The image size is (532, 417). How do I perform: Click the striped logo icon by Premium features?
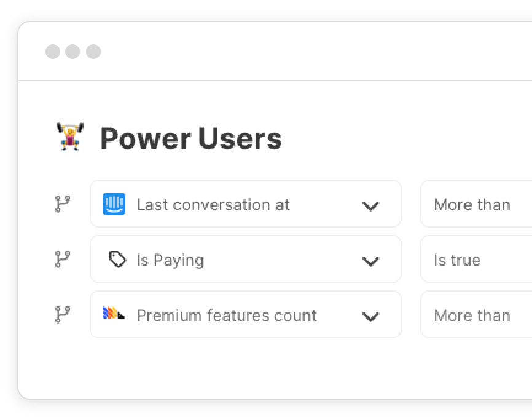(x=114, y=314)
